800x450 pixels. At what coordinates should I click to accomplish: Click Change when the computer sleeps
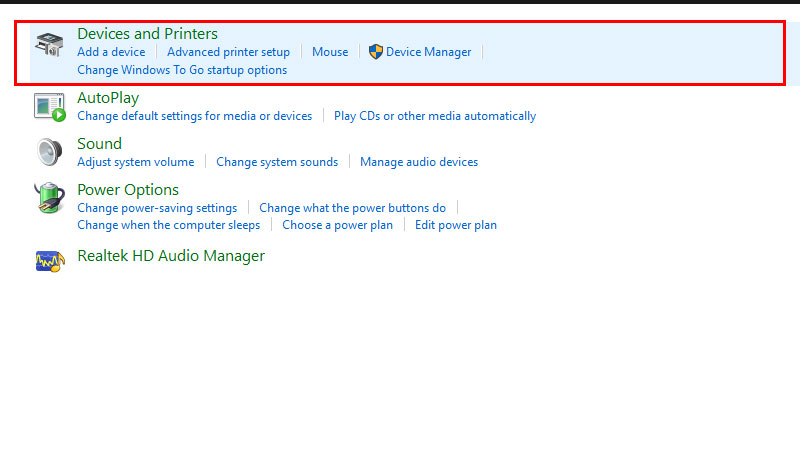(x=168, y=225)
